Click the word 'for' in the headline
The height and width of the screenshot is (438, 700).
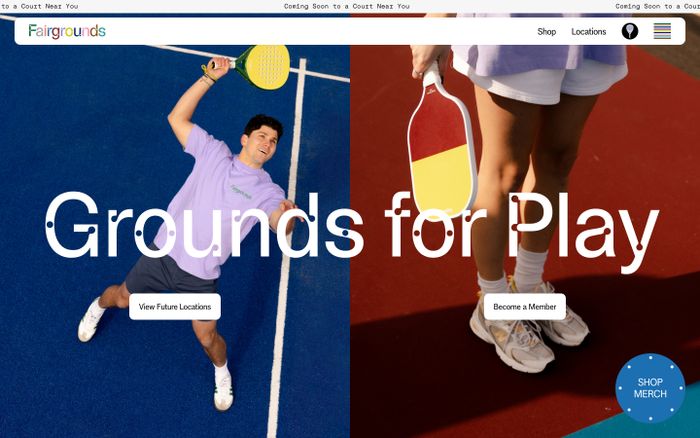pyautogui.click(x=434, y=225)
